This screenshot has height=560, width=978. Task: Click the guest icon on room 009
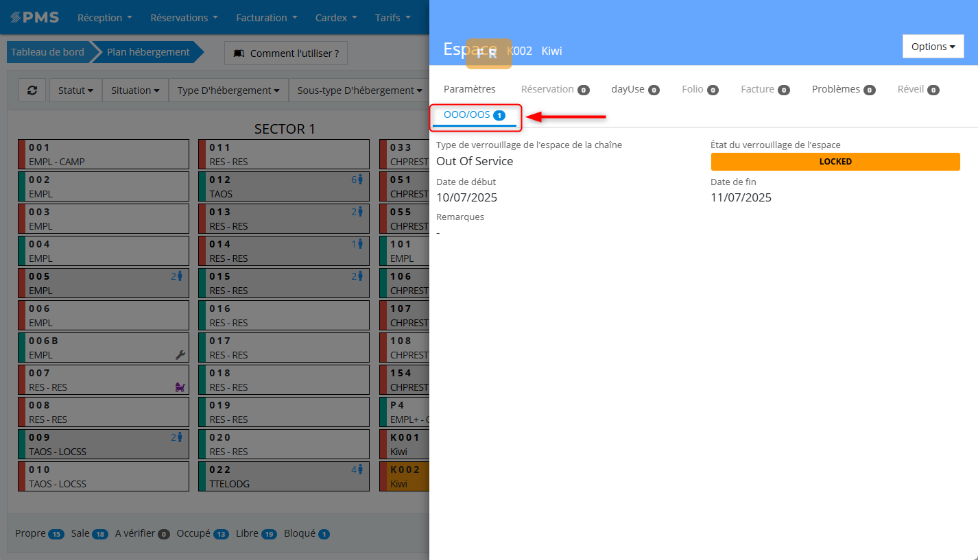click(x=180, y=437)
